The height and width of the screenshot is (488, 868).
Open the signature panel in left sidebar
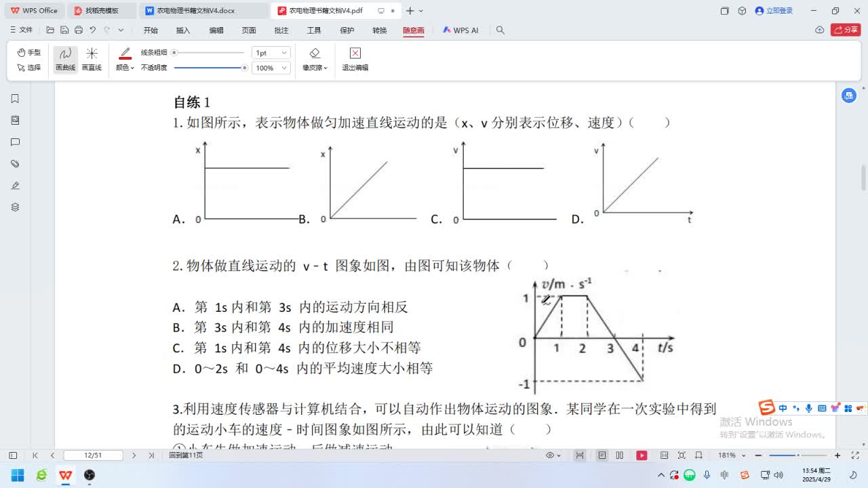coord(15,186)
